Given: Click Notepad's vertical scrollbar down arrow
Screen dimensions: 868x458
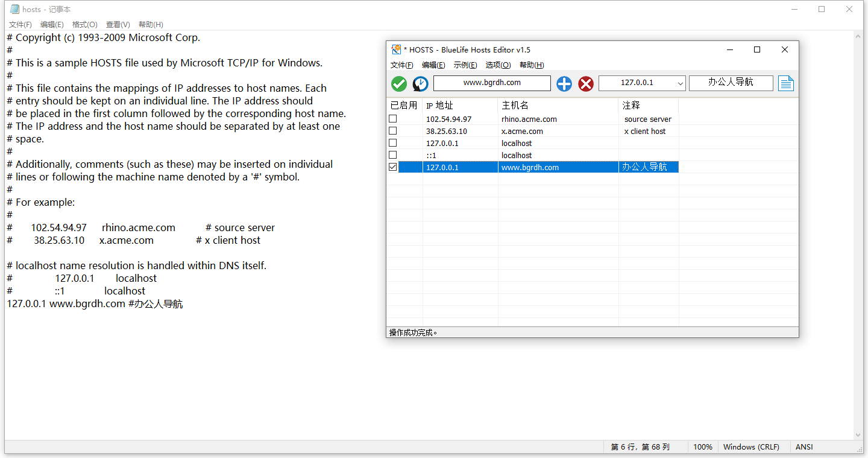Looking at the screenshot, I should point(858,435).
